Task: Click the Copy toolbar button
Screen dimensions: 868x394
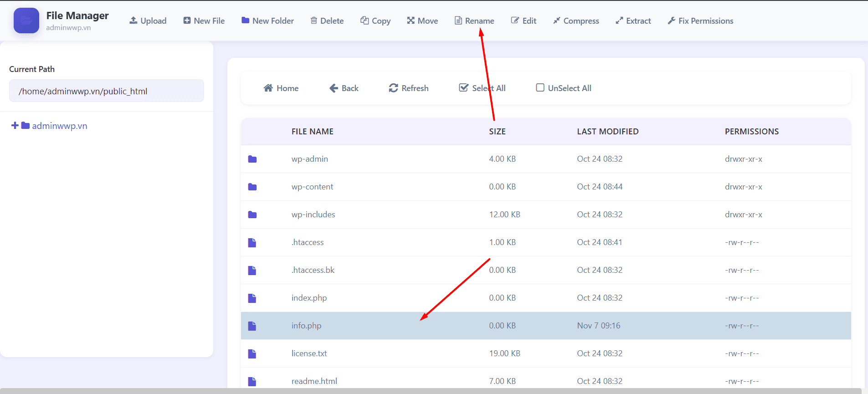Action: point(375,21)
